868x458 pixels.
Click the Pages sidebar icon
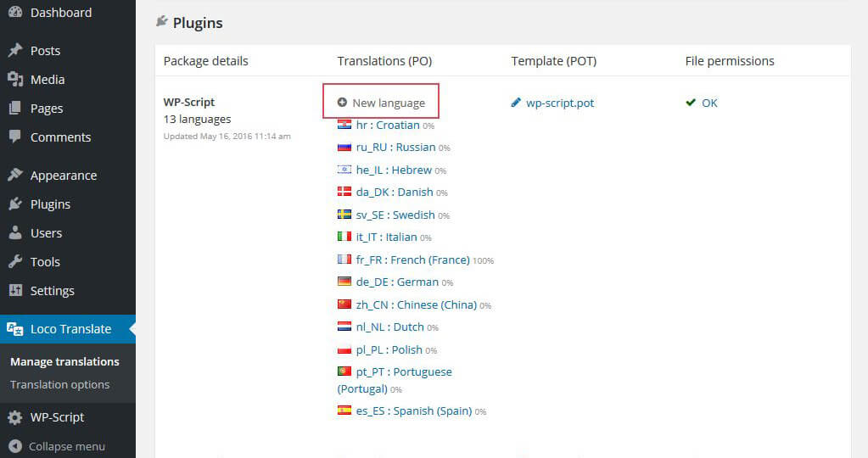(15, 109)
